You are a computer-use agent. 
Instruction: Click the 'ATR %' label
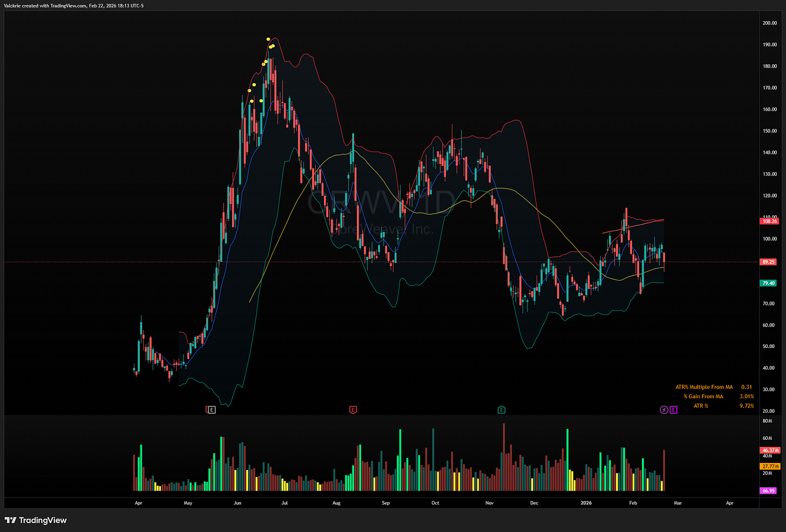pos(701,406)
